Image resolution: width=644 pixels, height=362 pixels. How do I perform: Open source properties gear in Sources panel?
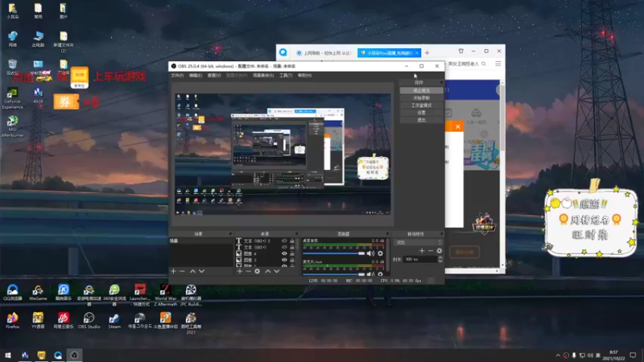click(257, 271)
